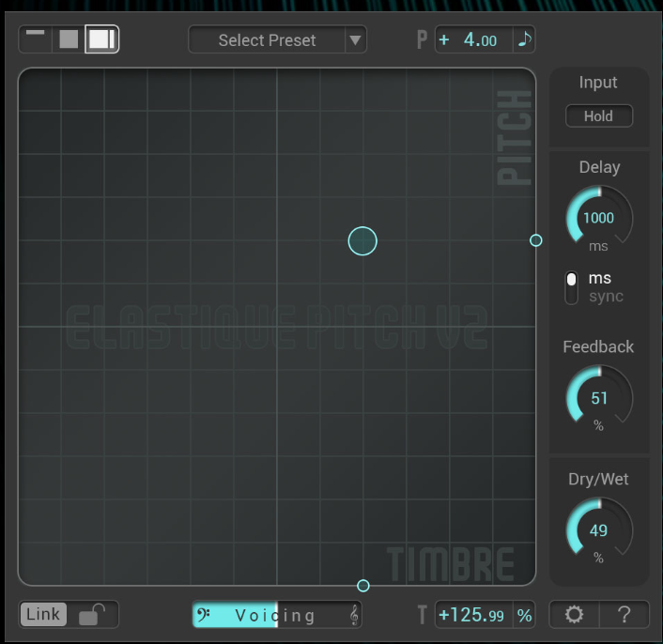Click the bass clef icon on Voicing
The image size is (663, 644).
coord(204,614)
